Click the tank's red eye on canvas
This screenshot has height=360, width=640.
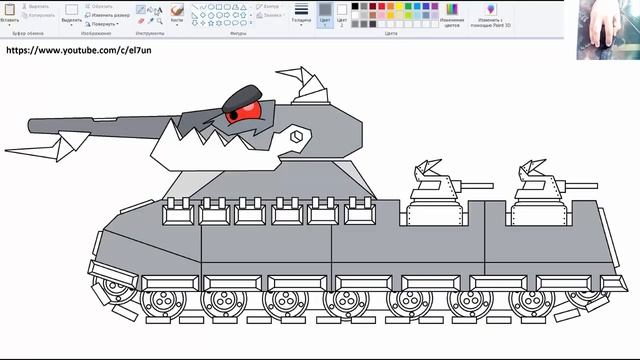point(243,112)
